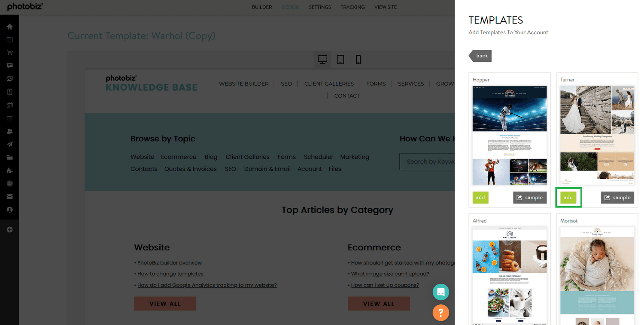
Task: Open the paper plane Marketing icon
Action: click(x=9, y=144)
